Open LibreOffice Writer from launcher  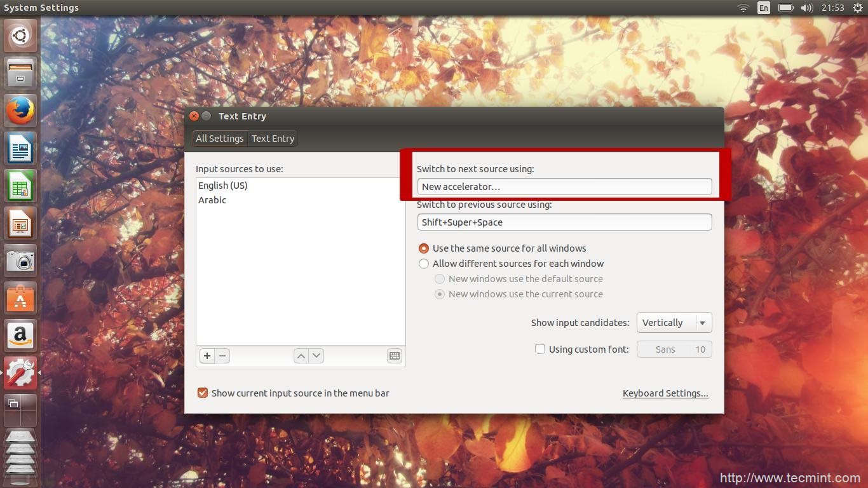[20, 147]
